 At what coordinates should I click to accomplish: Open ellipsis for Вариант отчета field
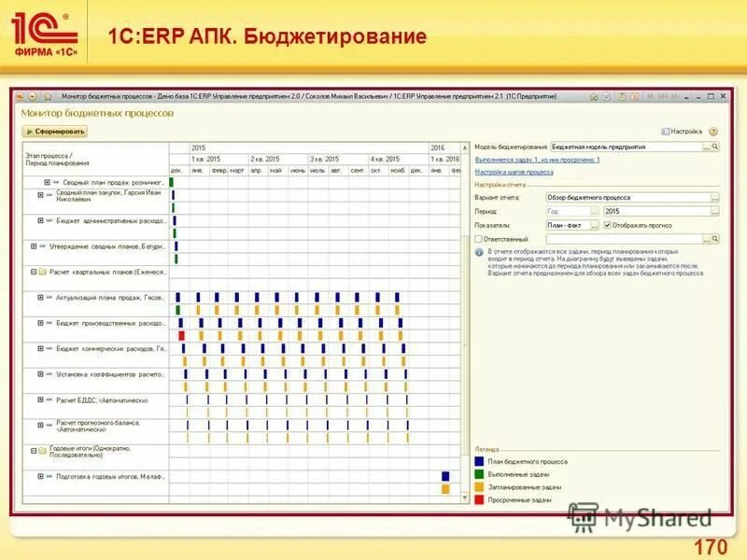714,198
